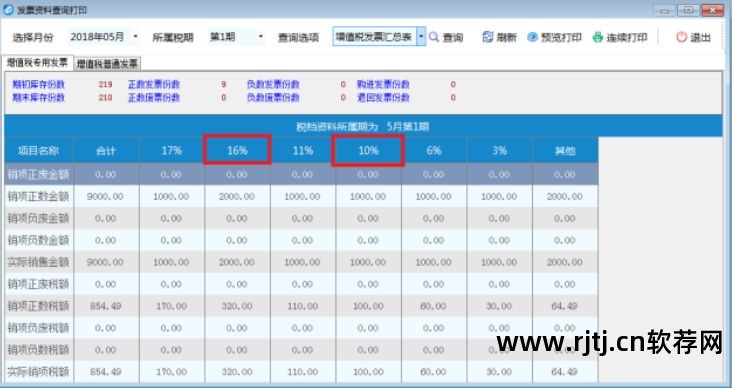Click 320.00 in 实际销项税额 row
The image size is (732, 388).
tap(237, 372)
